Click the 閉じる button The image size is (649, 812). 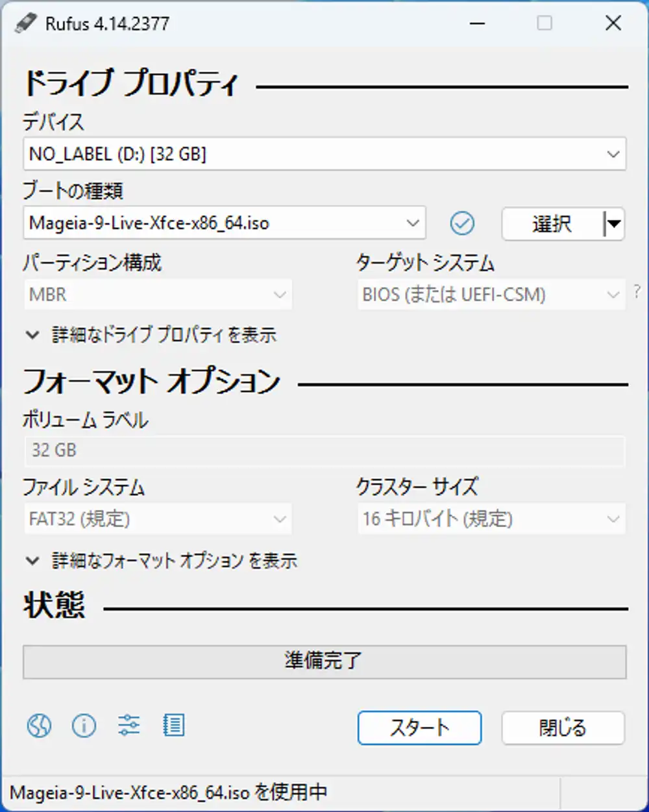(563, 728)
